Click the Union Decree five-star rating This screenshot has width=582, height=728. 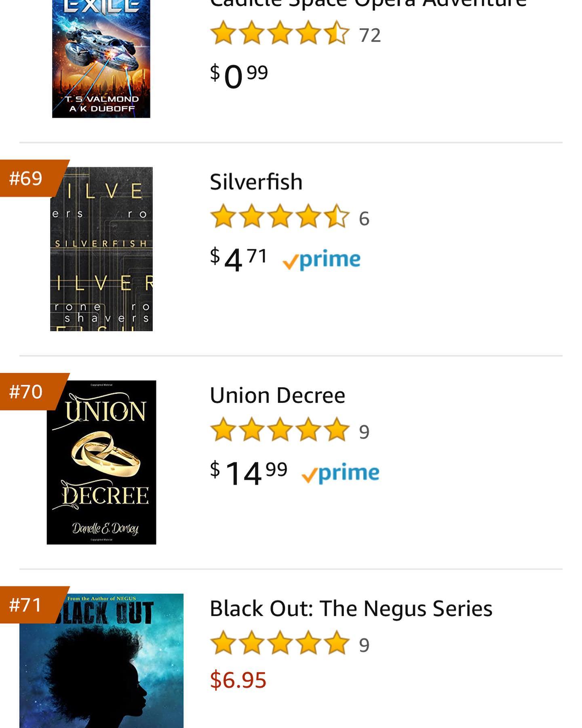(x=280, y=430)
